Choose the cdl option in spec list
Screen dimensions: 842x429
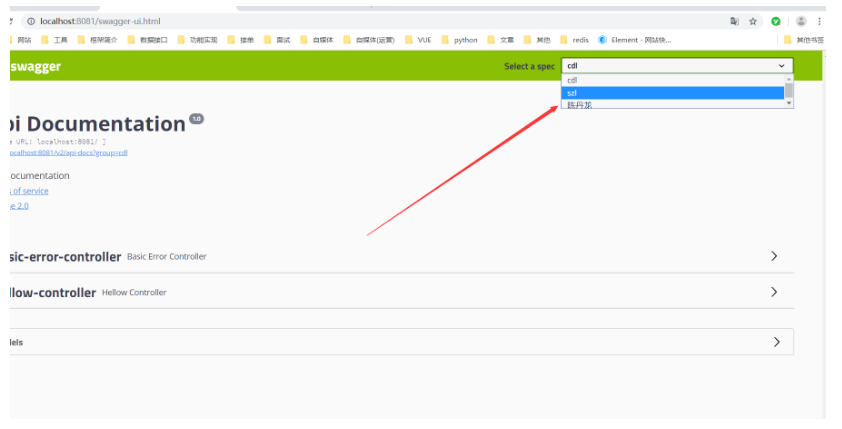coord(673,80)
